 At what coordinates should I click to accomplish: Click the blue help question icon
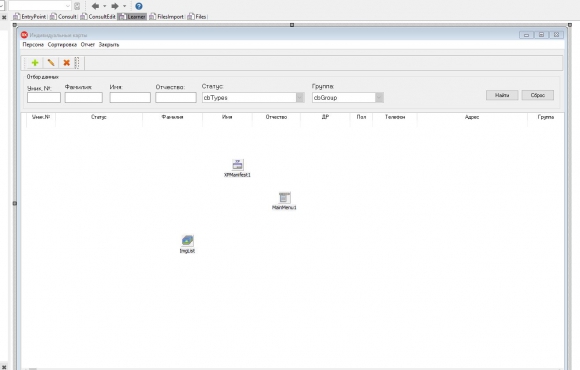pos(139,6)
